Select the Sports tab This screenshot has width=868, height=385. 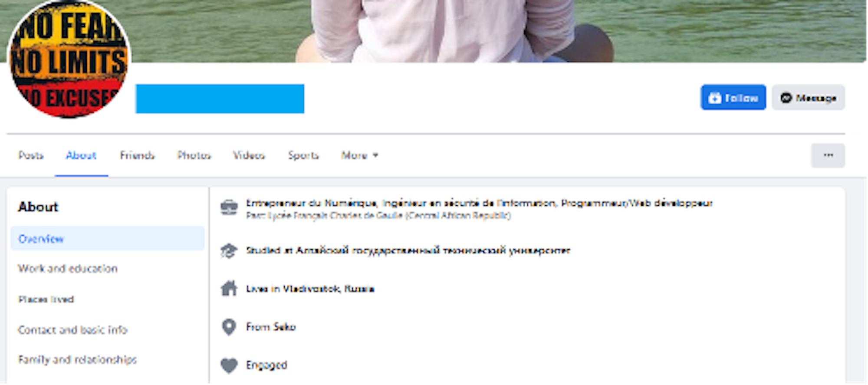[303, 155]
